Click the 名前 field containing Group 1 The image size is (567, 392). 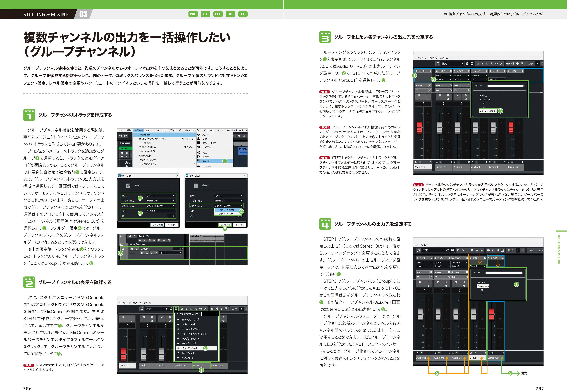(x=161, y=211)
